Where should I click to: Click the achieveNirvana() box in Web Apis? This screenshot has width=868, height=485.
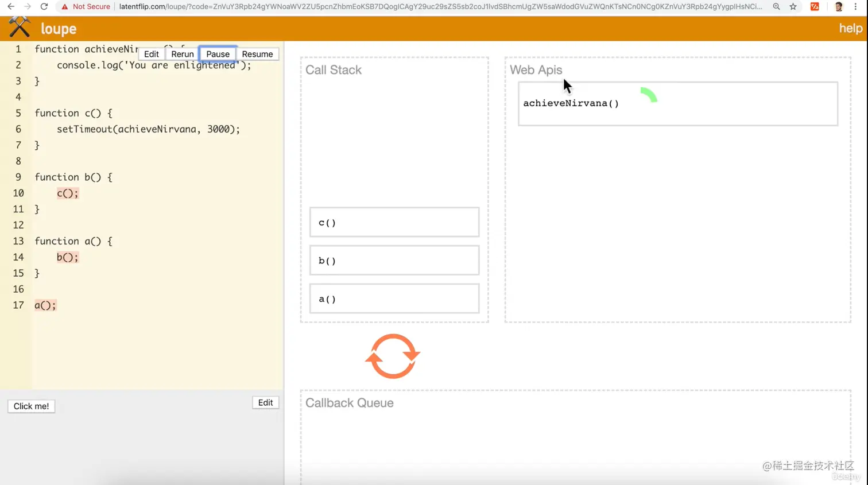(x=678, y=103)
